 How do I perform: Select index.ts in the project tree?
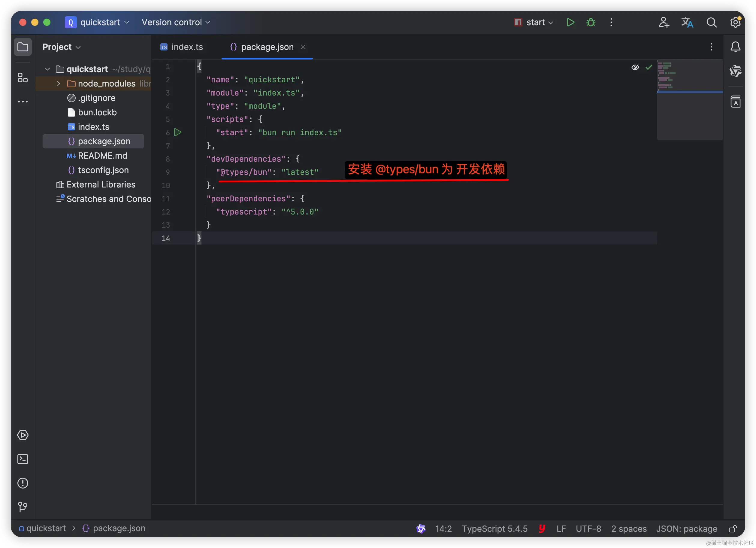pyautogui.click(x=88, y=127)
